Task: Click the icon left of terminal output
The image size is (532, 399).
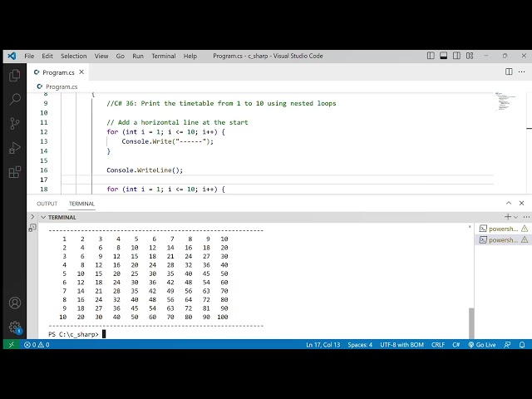Action: [x=32, y=228]
